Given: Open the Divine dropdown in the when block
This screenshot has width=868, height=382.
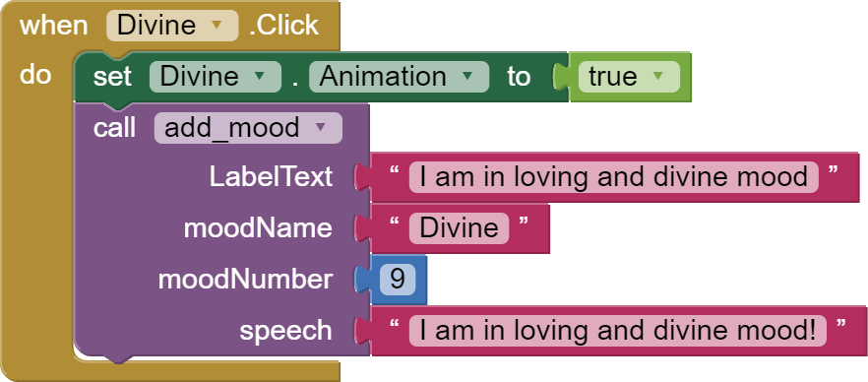Looking at the screenshot, I should click(172, 26).
